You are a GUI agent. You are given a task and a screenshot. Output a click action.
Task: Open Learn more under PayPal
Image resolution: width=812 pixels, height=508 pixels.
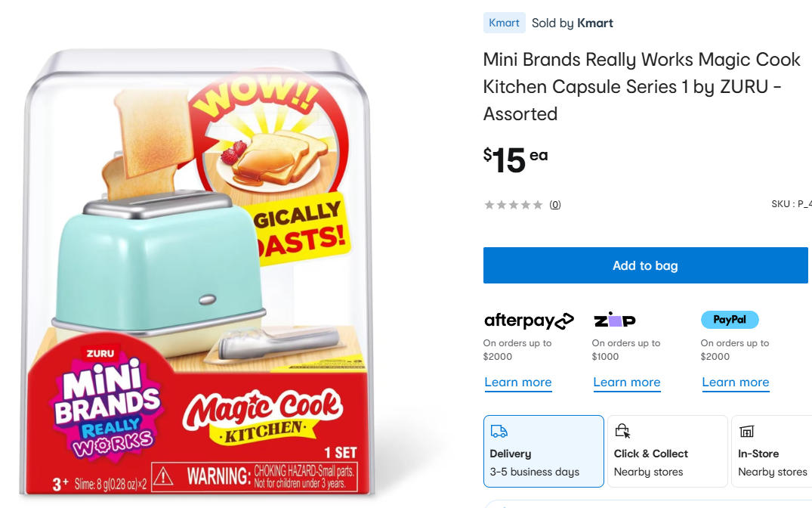click(736, 382)
